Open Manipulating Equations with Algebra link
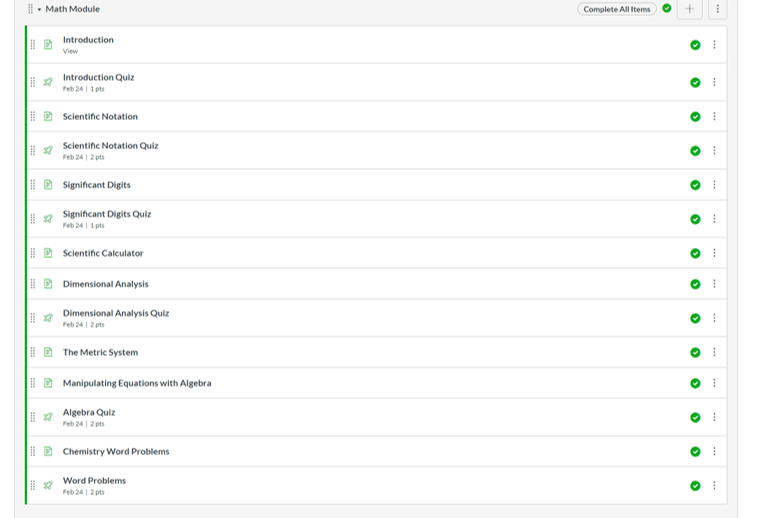The image size is (757, 518). point(137,383)
